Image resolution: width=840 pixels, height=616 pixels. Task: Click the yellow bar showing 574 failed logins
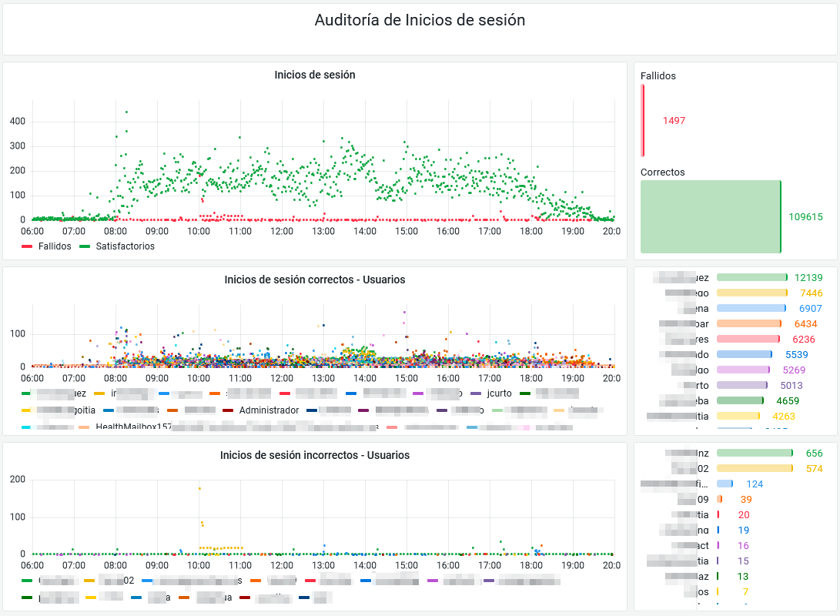(754, 469)
